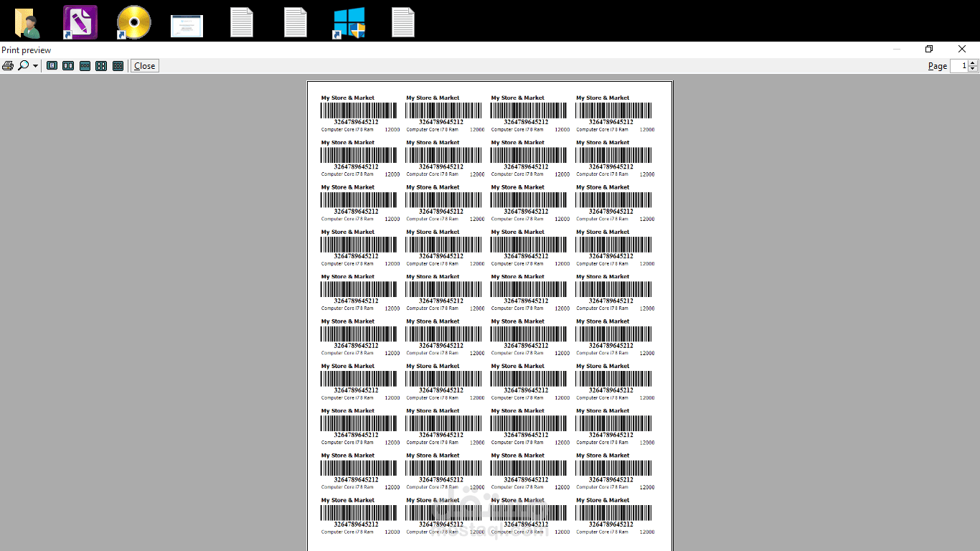The width and height of the screenshot is (980, 551).
Task: Click the printer icon to print labels
Action: point(8,66)
